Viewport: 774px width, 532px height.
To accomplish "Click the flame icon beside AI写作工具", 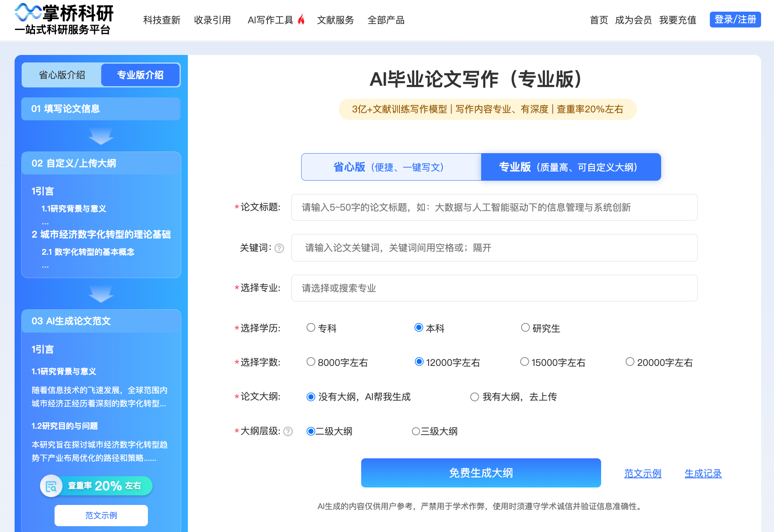I will (301, 20).
